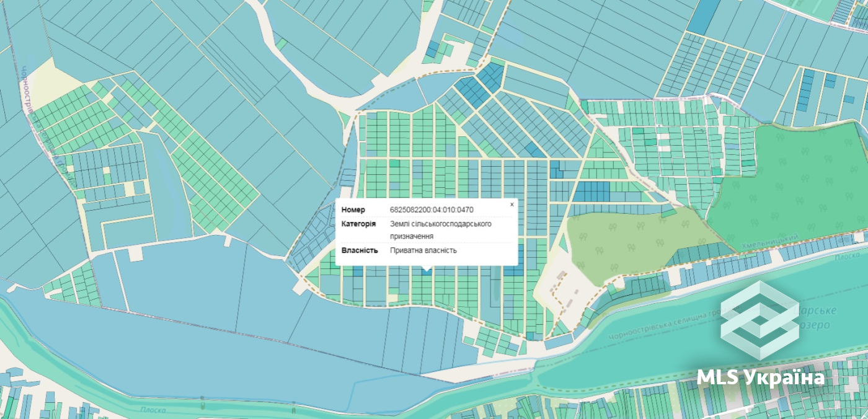The image size is (868, 419).
Task: Click the MLS Україна watermark text
Action: click(761, 377)
